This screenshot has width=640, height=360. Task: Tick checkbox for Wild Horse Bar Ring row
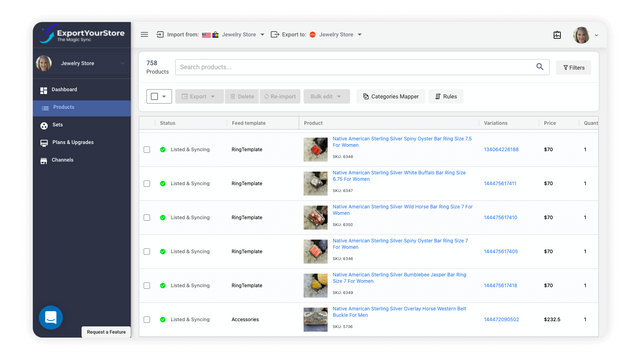coord(147,218)
